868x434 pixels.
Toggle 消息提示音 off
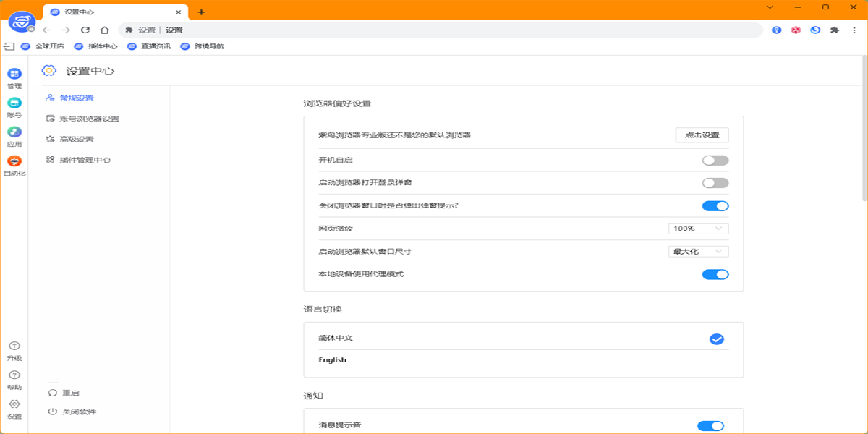click(710, 426)
